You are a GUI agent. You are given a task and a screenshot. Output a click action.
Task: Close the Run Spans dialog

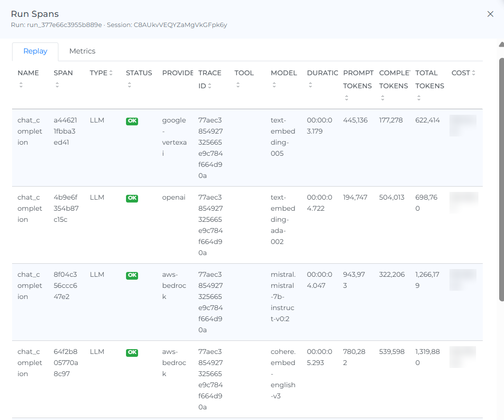point(490,14)
